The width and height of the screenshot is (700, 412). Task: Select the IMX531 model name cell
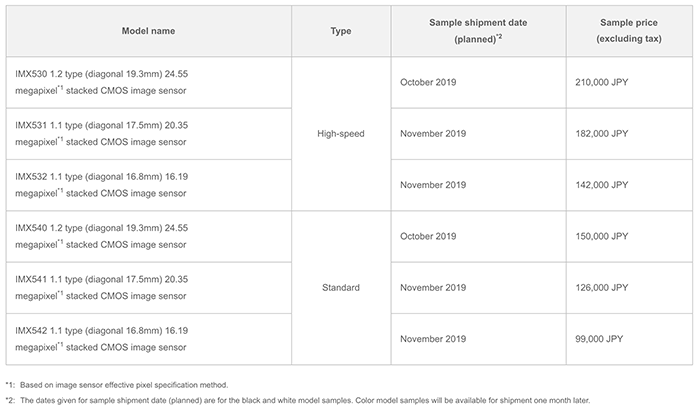click(x=149, y=133)
